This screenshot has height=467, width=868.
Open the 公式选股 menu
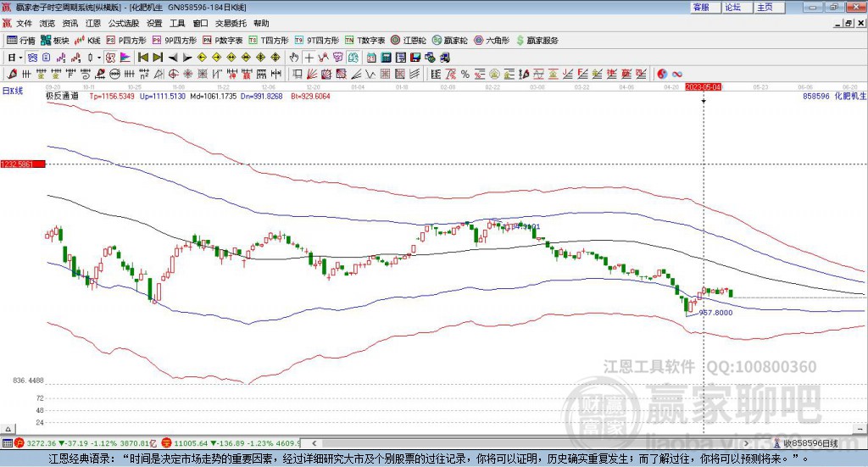point(124,23)
